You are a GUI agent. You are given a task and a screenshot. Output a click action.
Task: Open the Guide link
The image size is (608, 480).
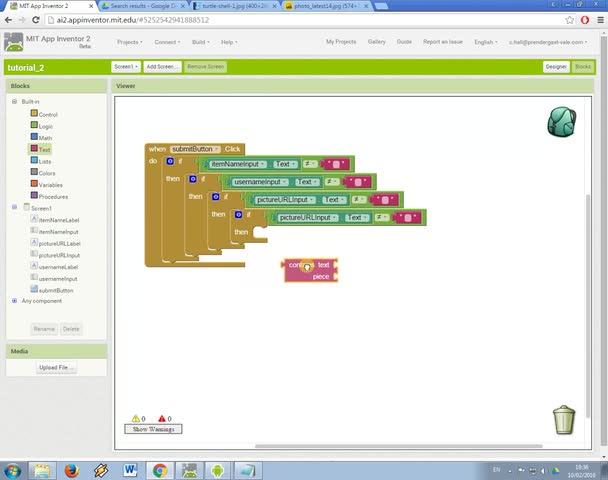[x=404, y=41]
